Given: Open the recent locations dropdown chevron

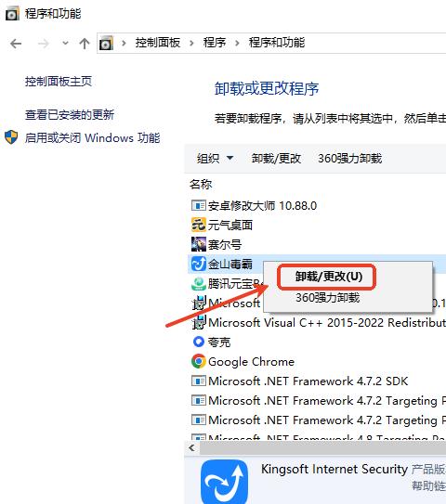Looking at the screenshot, I should click(65, 43).
